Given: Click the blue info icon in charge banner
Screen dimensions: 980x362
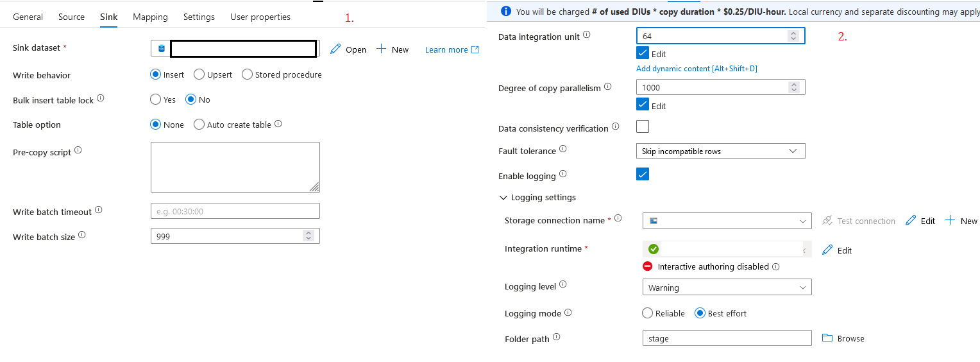Looking at the screenshot, I should 506,11.
